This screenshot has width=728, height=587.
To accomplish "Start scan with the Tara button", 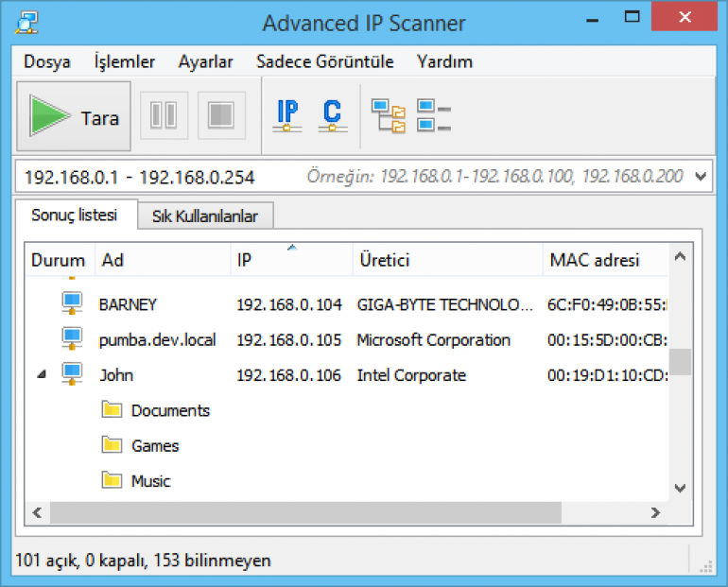I will [x=74, y=116].
